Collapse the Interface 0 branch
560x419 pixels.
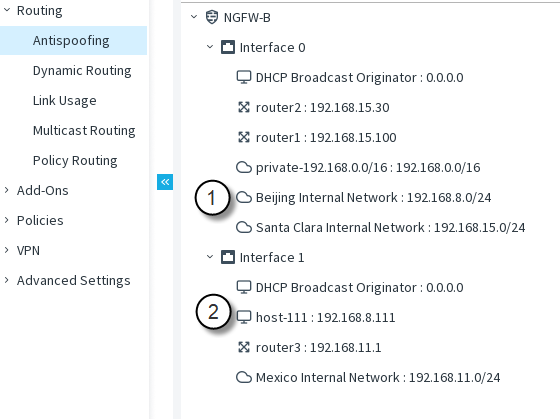(x=210, y=47)
